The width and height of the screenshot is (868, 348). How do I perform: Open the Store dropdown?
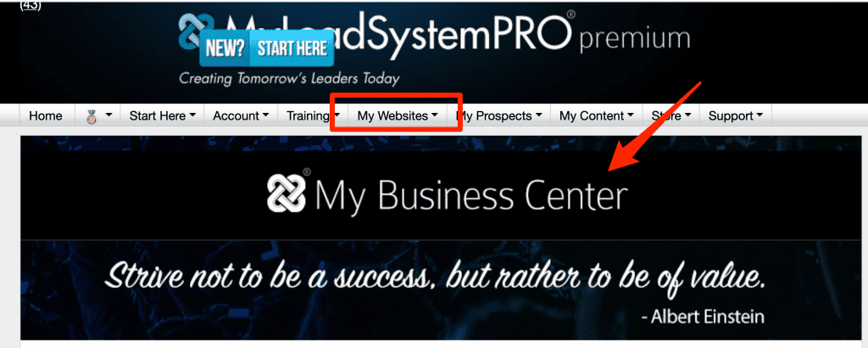click(x=671, y=115)
